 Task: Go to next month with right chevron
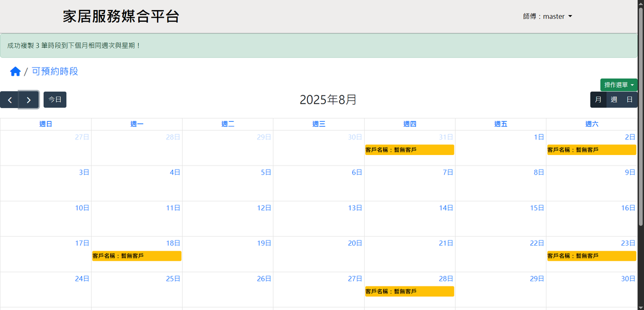click(29, 100)
